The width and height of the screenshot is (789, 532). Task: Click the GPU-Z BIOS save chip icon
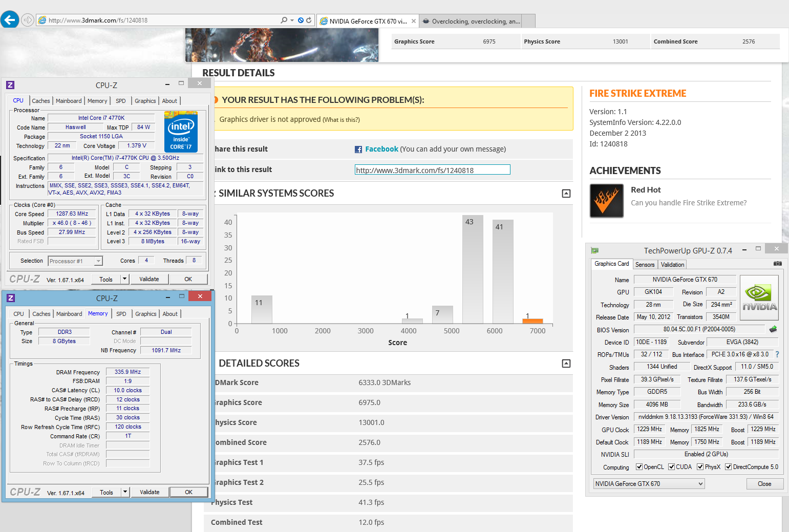click(773, 329)
